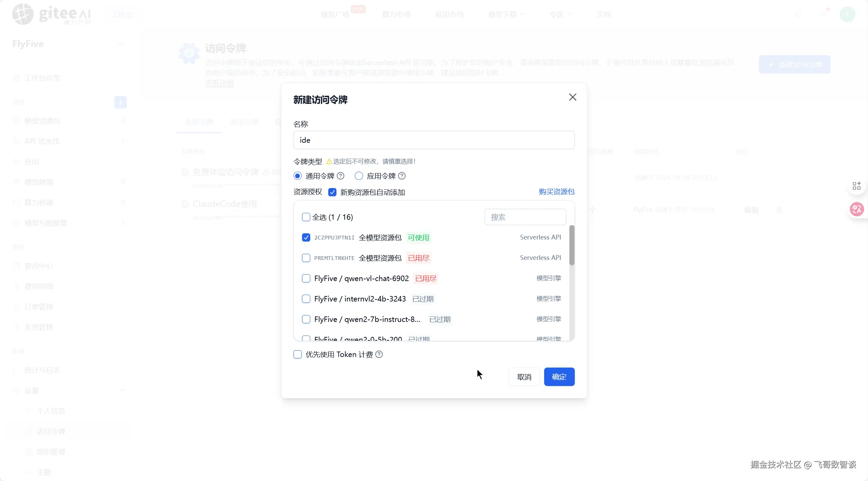Tick the 全选 checkbox
The height and width of the screenshot is (481, 868).
(x=306, y=217)
